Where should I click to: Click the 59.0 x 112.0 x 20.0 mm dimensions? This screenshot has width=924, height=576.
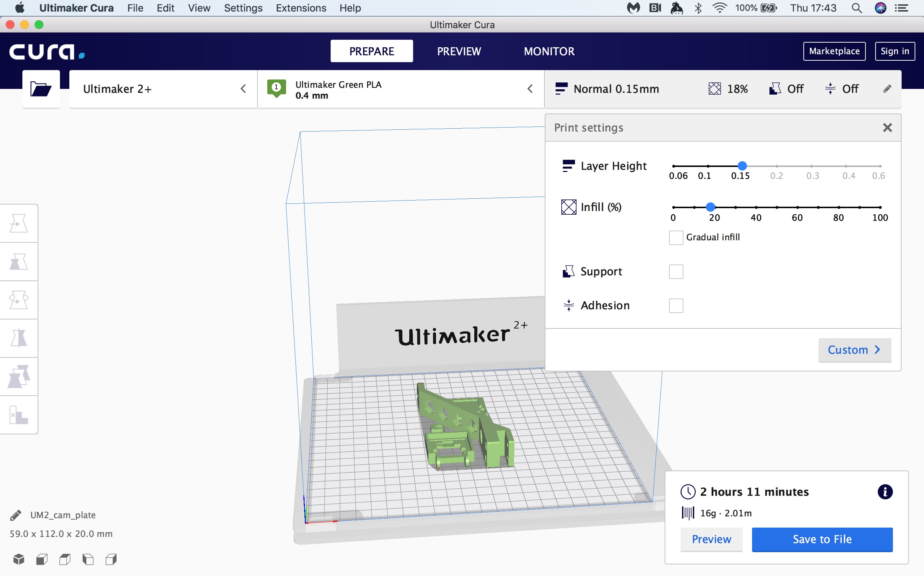click(x=61, y=534)
